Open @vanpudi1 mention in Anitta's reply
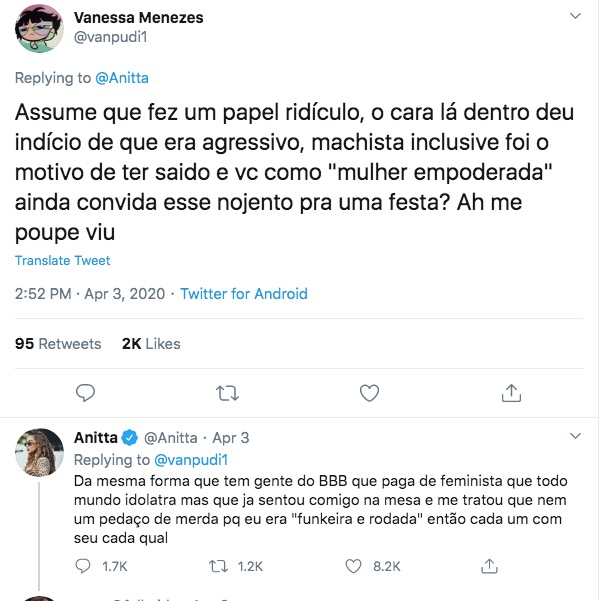Viewport: 603px width, 601px height. (x=193, y=460)
